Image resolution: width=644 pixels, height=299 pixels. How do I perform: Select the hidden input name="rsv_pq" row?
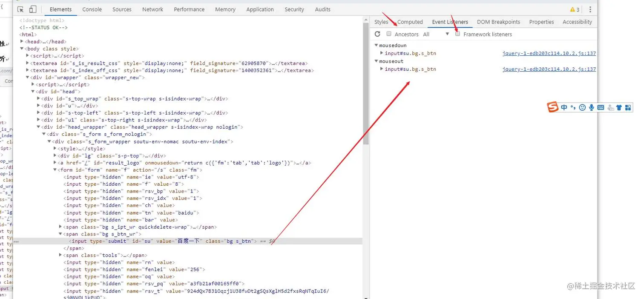click(154, 284)
